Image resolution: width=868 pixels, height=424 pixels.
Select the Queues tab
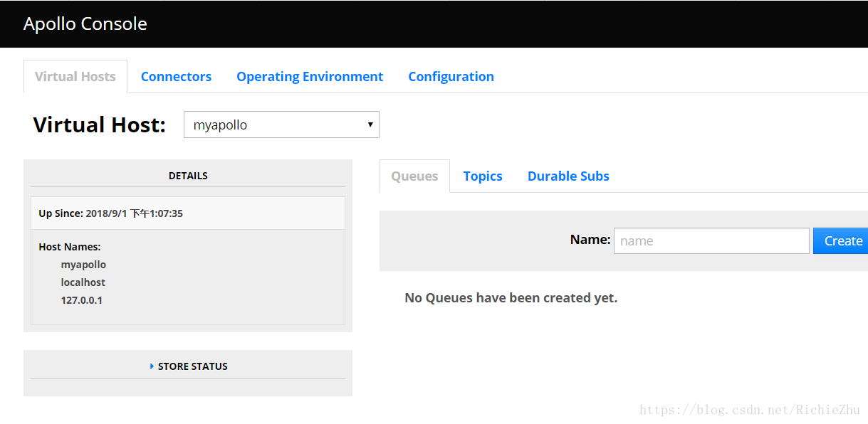414,176
